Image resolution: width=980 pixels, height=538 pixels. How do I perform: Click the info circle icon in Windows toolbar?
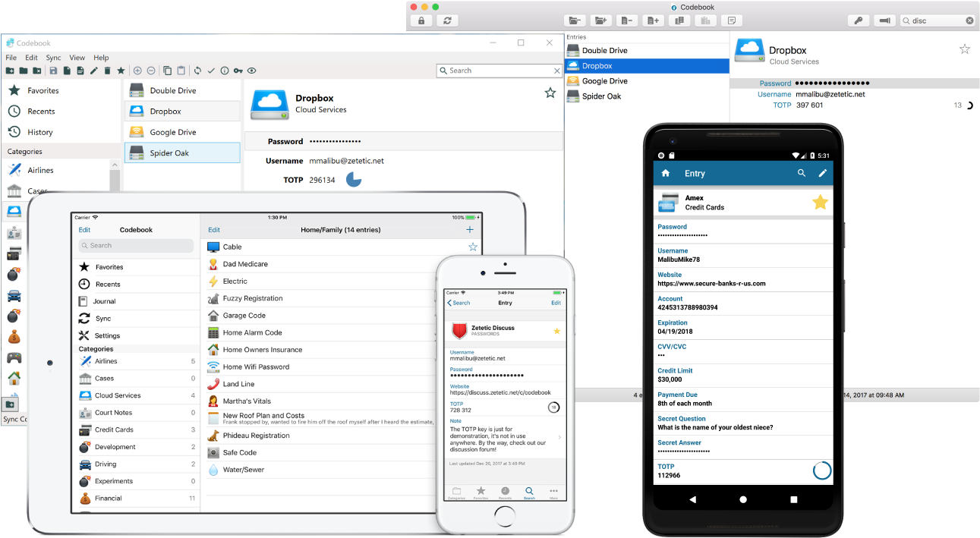pos(225,71)
